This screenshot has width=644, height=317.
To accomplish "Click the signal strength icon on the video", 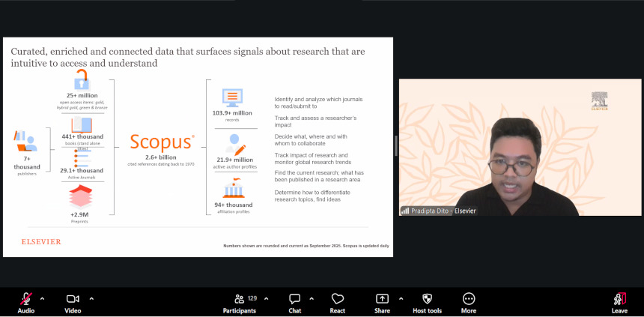I will [405, 211].
